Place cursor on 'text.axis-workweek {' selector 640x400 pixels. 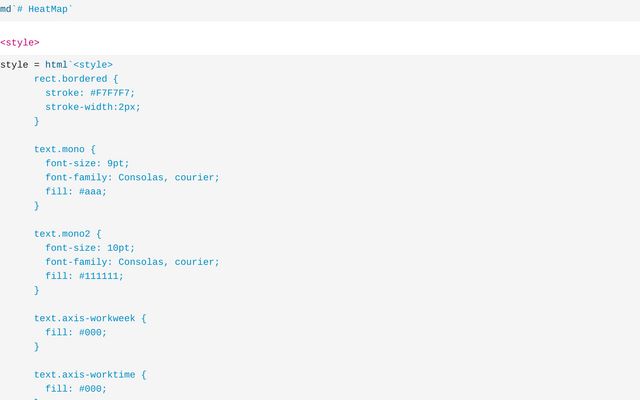pyautogui.click(x=90, y=318)
